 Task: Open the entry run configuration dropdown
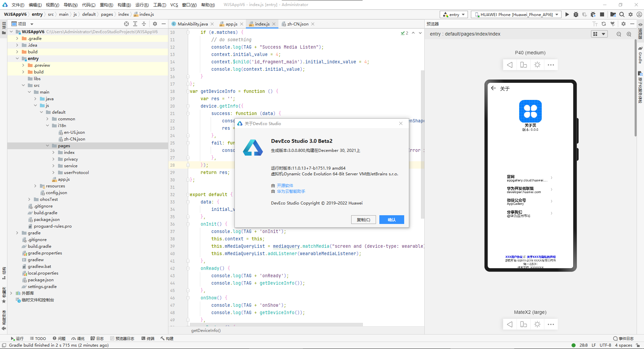454,14
